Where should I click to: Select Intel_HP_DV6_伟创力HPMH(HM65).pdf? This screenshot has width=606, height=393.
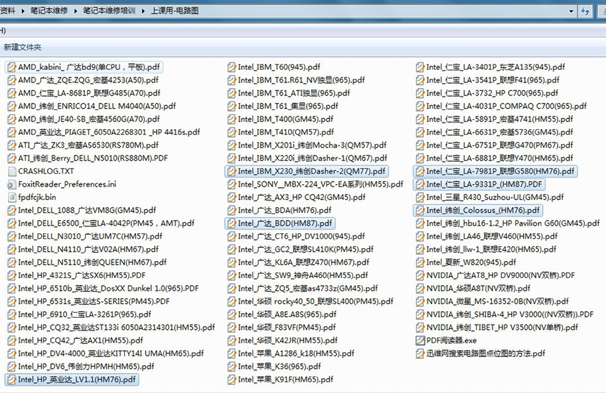point(86,366)
